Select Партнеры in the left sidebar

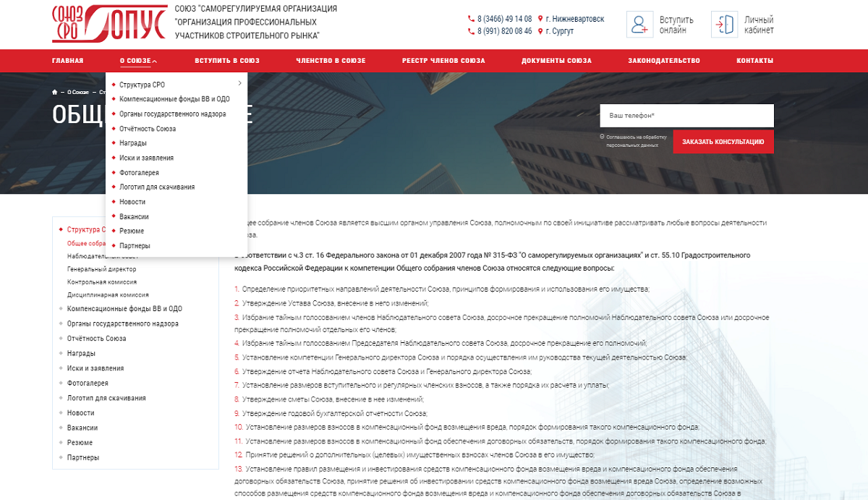pos(83,457)
